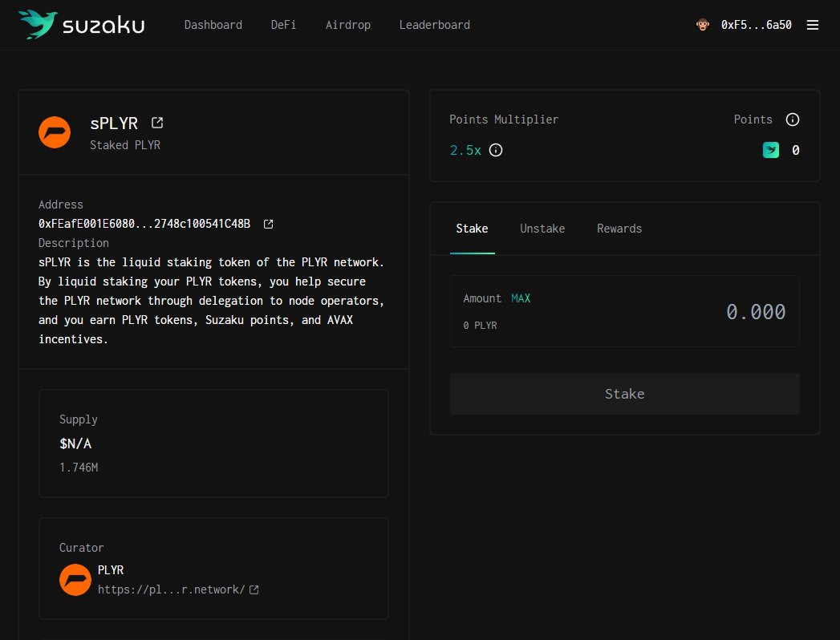Click the Points Multiplier label

point(504,119)
